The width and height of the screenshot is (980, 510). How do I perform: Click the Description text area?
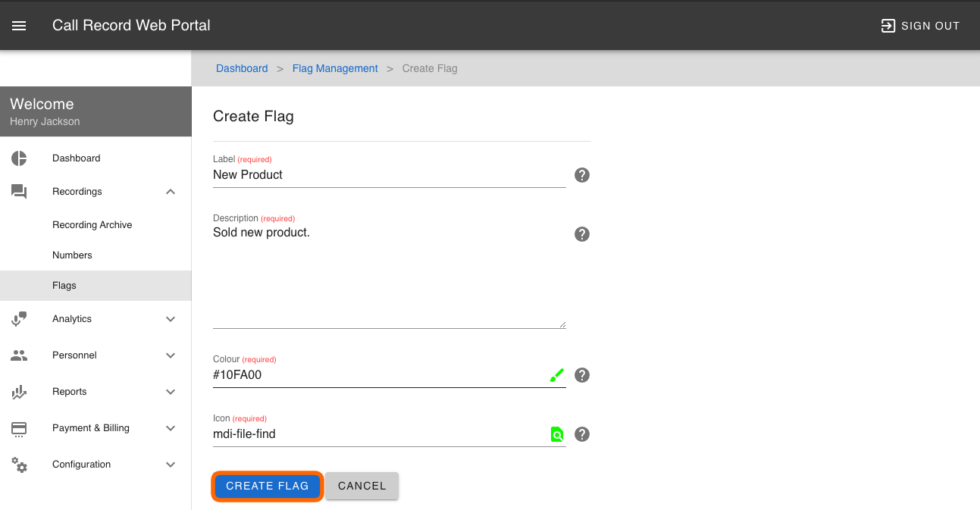point(390,277)
